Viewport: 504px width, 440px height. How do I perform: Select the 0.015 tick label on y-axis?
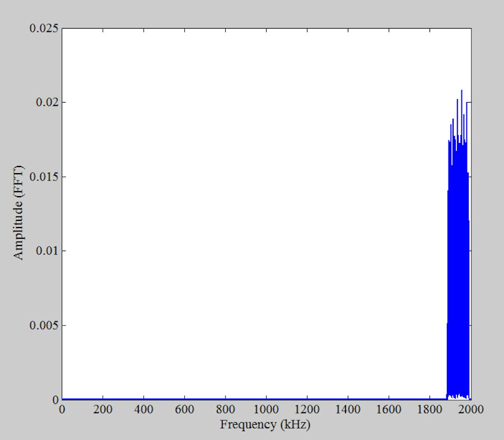point(45,176)
